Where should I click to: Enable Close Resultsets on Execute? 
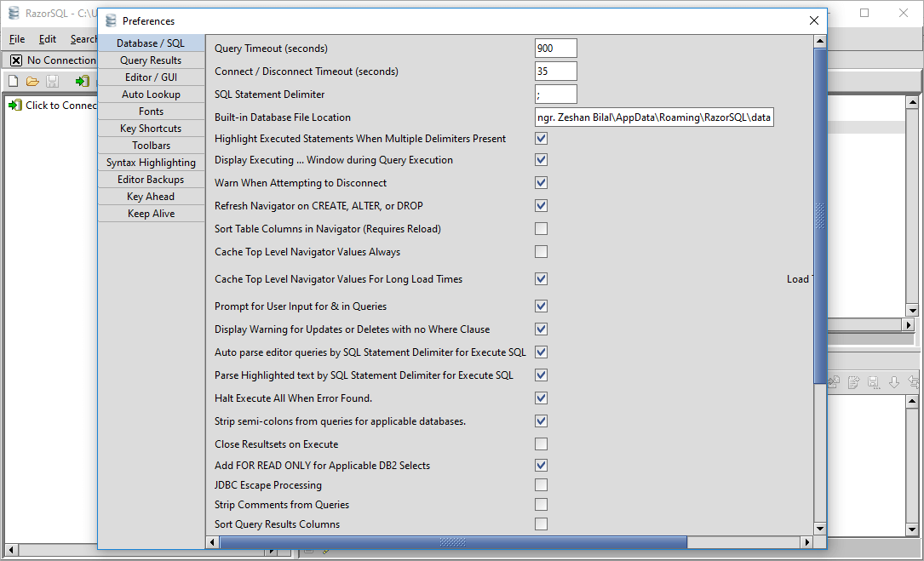tap(541, 444)
